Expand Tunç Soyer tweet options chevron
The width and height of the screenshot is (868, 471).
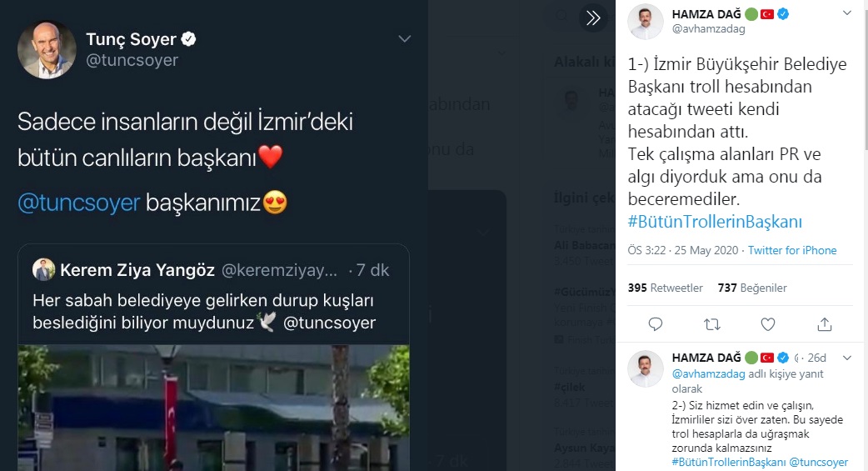[405, 39]
